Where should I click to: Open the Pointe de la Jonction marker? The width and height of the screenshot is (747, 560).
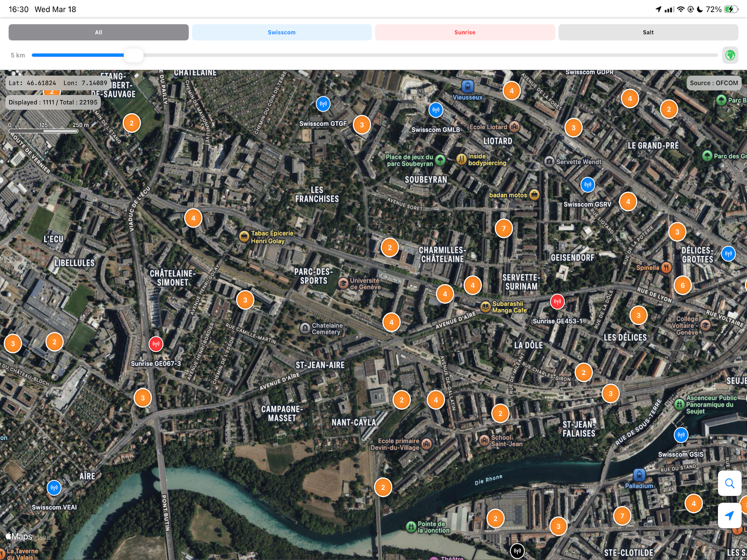tap(411, 527)
